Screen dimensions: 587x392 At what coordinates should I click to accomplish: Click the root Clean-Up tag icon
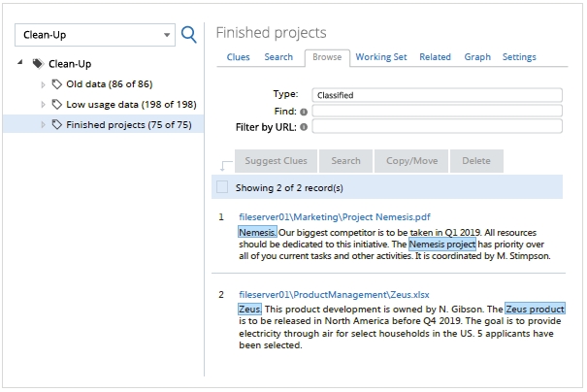38,64
